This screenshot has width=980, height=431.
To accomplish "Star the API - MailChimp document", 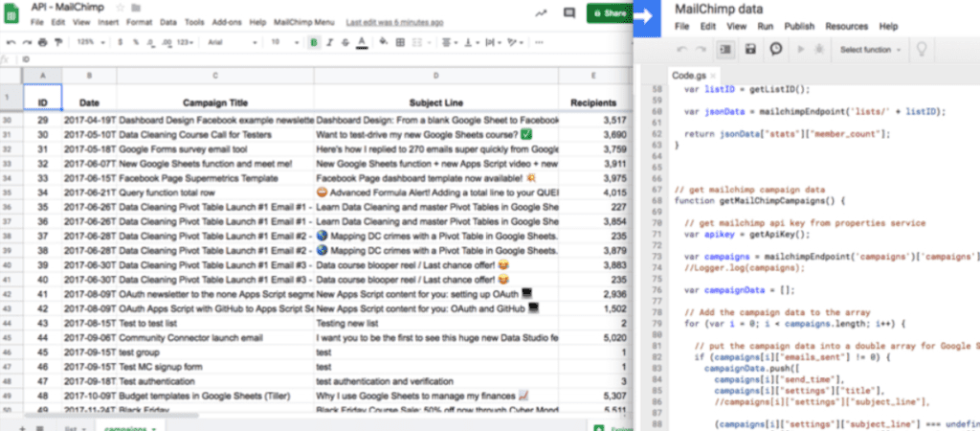I will 120,8.
